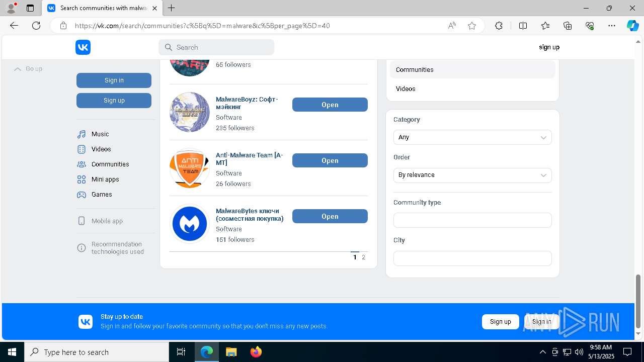Open Tab actions menu icon
Screen dimensions: 644x362
pyautogui.click(x=30, y=8)
